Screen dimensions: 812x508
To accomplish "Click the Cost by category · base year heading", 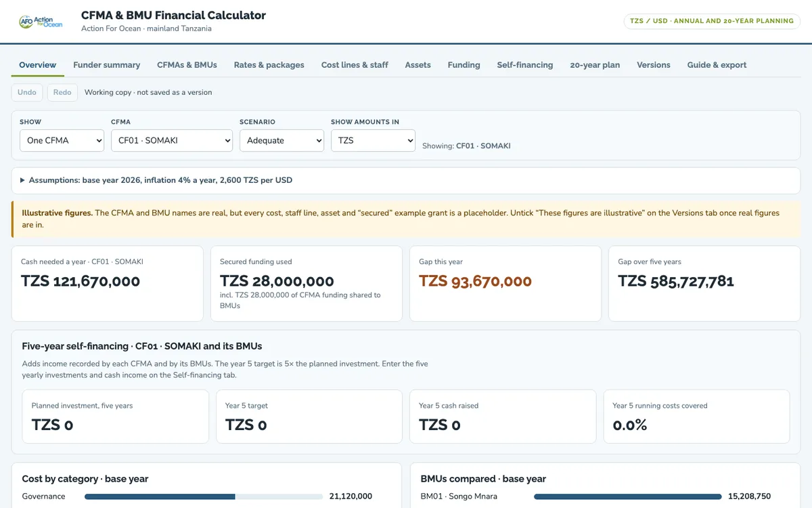I will tap(85, 479).
